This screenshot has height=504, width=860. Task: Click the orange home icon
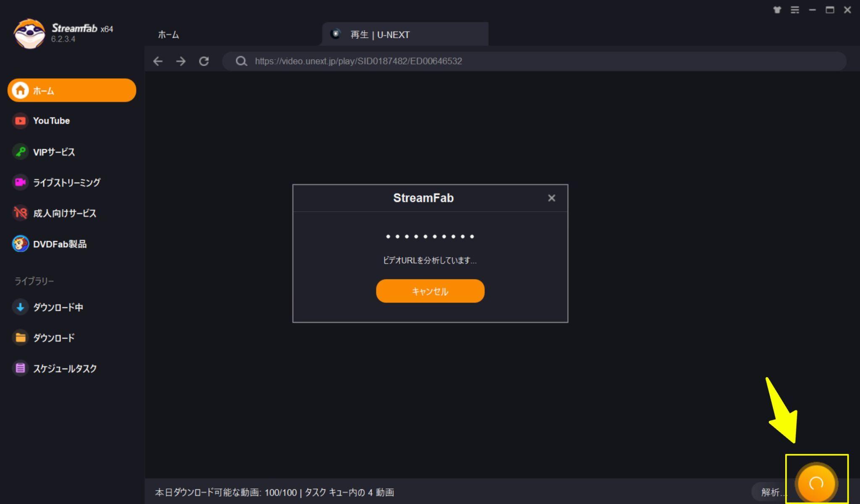[20, 90]
